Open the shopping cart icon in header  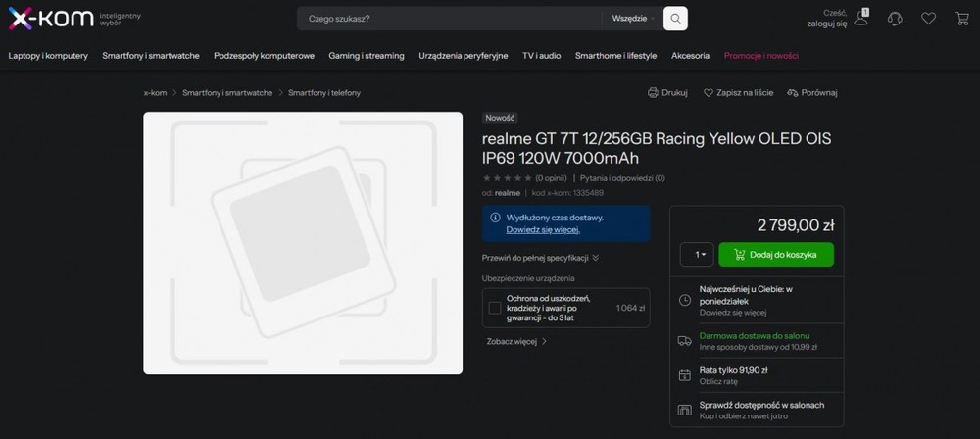tap(961, 19)
